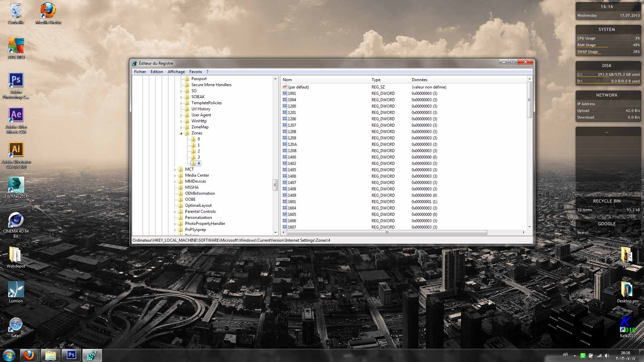
Task: Select the Url History key
Action: pos(201,109)
